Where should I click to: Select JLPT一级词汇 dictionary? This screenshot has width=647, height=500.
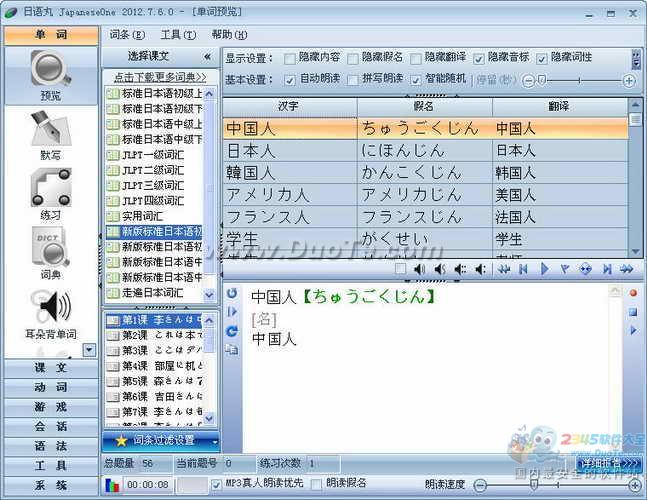pos(153,155)
